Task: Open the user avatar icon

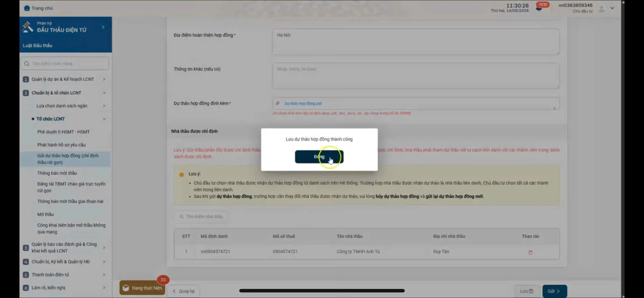Action: pyautogui.click(x=601, y=9)
